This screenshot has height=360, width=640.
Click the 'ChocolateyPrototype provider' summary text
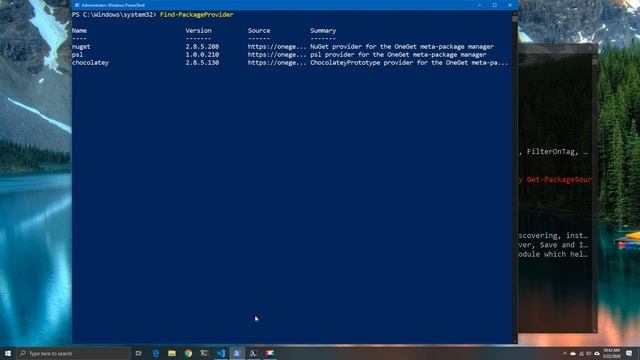(x=409, y=63)
